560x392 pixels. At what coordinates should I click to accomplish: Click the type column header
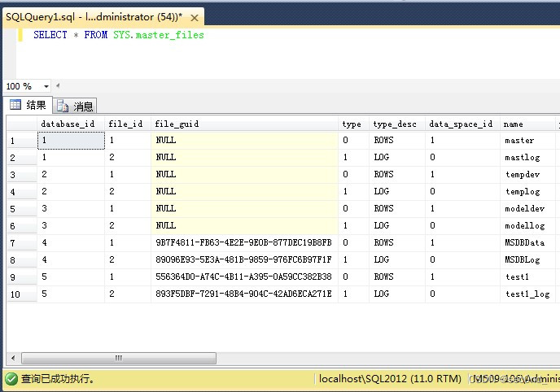tap(353, 124)
